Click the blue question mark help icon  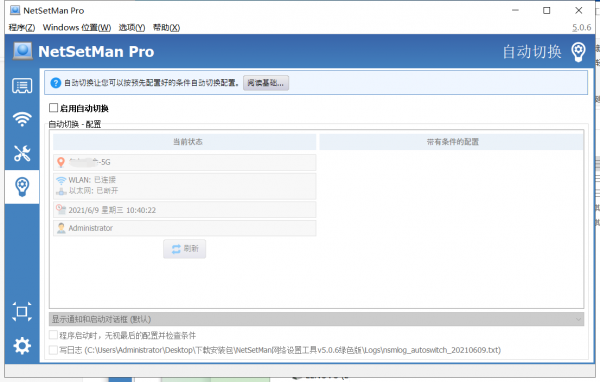pos(56,83)
